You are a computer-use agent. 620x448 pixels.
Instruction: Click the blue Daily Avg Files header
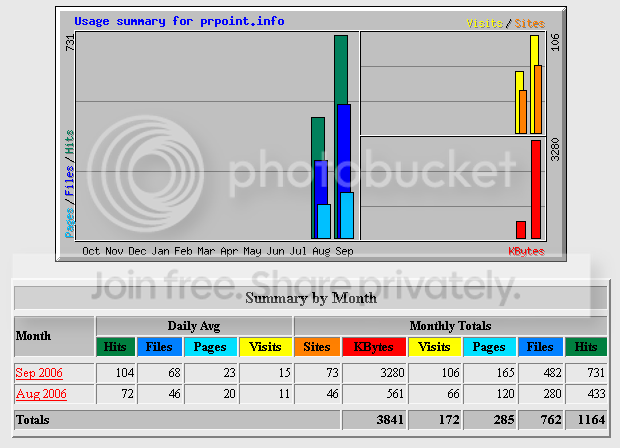pyautogui.click(x=159, y=347)
